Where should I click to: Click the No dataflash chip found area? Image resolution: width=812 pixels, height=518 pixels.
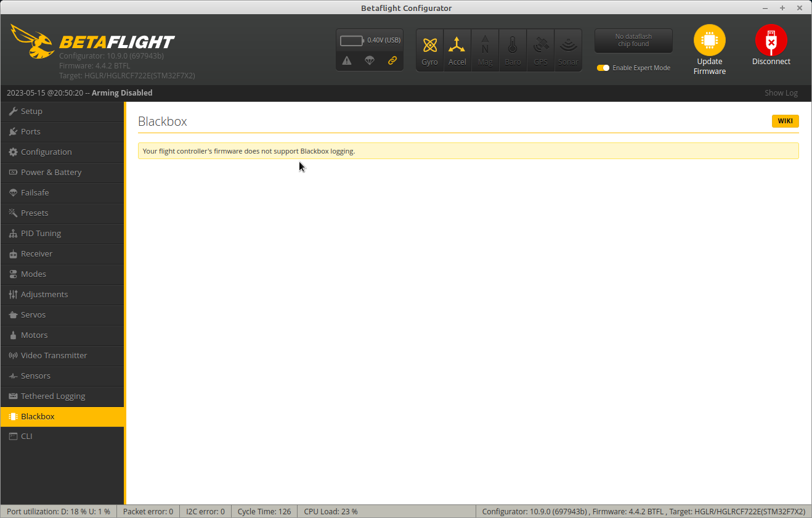pyautogui.click(x=633, y=40)
